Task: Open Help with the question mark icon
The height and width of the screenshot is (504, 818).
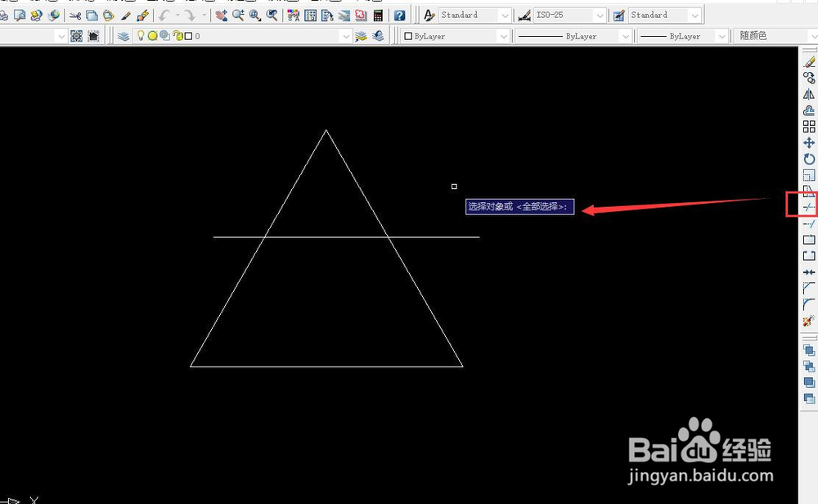Action: coord(400,15)
